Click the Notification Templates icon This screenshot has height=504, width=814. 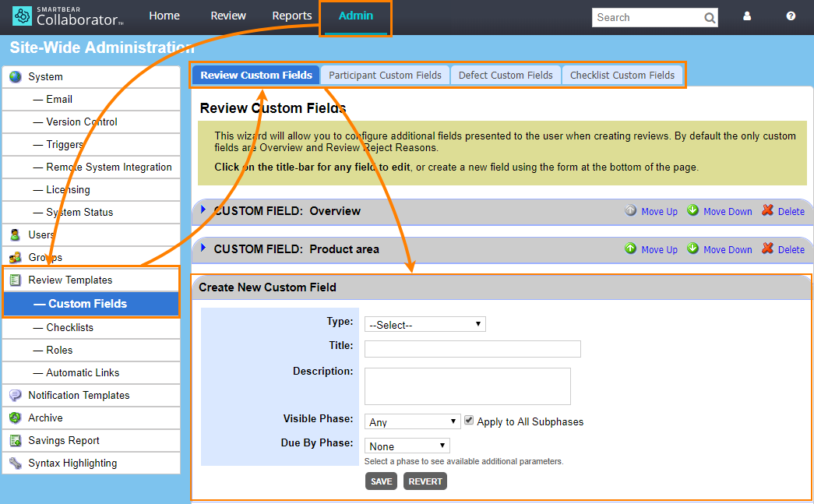[16, 395]
